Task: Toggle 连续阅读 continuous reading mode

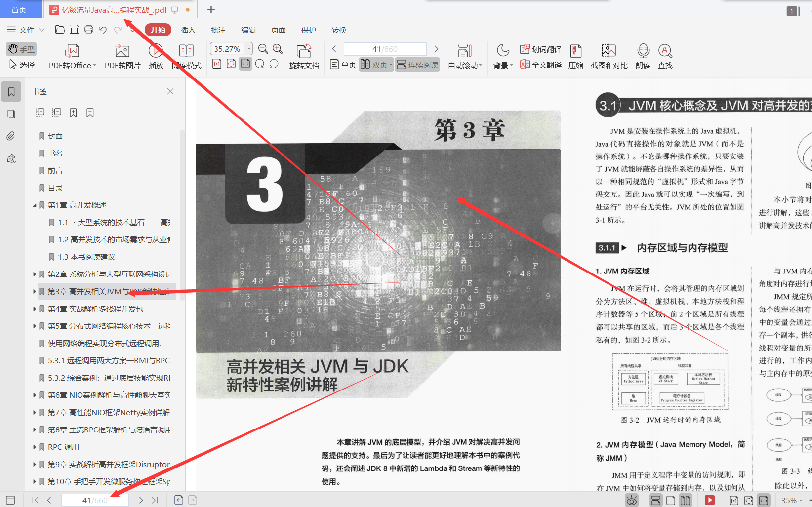Action: click(x=417, y=64)
